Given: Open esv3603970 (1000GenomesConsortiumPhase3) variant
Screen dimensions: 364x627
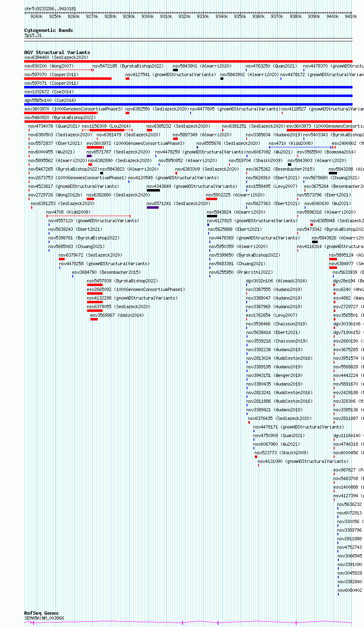Looking at the screenshot, I should [74, 109].
